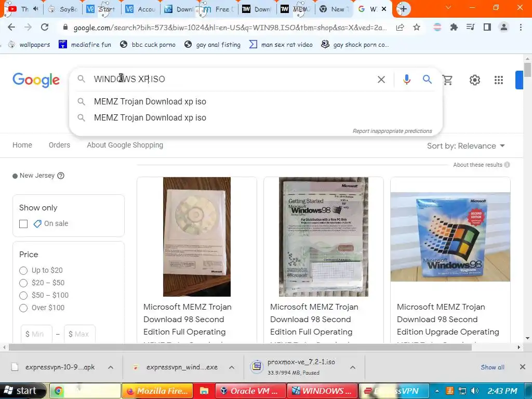Click the tab search chevron in title bar
This screenshot has height=399, width=532.
pos(448,7)
